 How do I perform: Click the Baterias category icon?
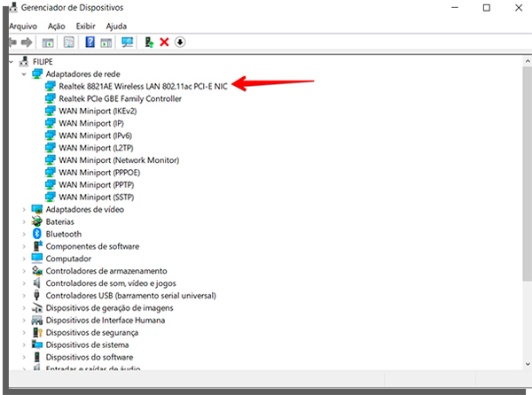pos(36,221)
